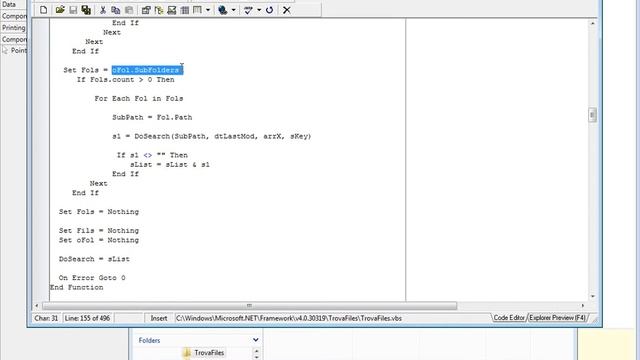
Task: Switch to the Explorer Preview (F4) tab
Action: (x=557, y=318)
